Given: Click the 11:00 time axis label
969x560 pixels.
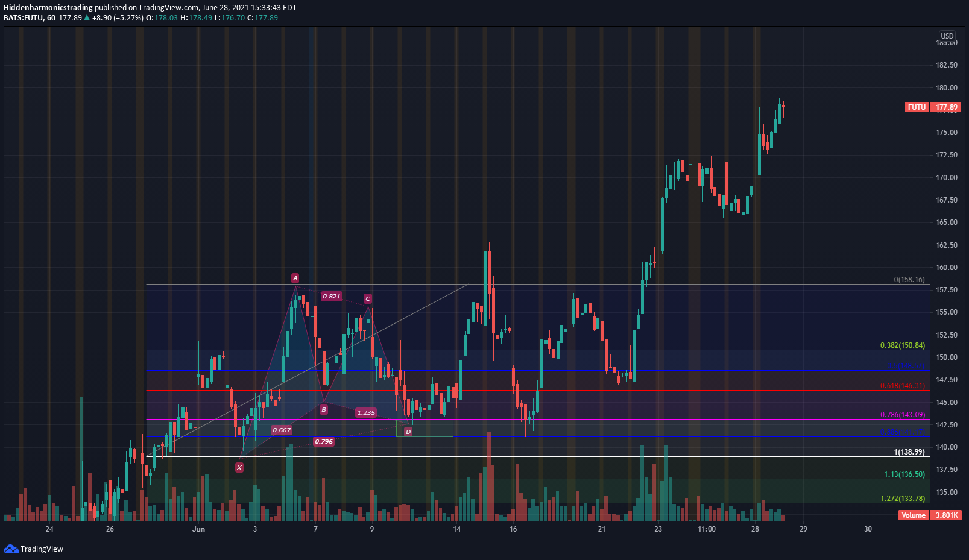Looking at the screenshot, I should tap(707, 529).
